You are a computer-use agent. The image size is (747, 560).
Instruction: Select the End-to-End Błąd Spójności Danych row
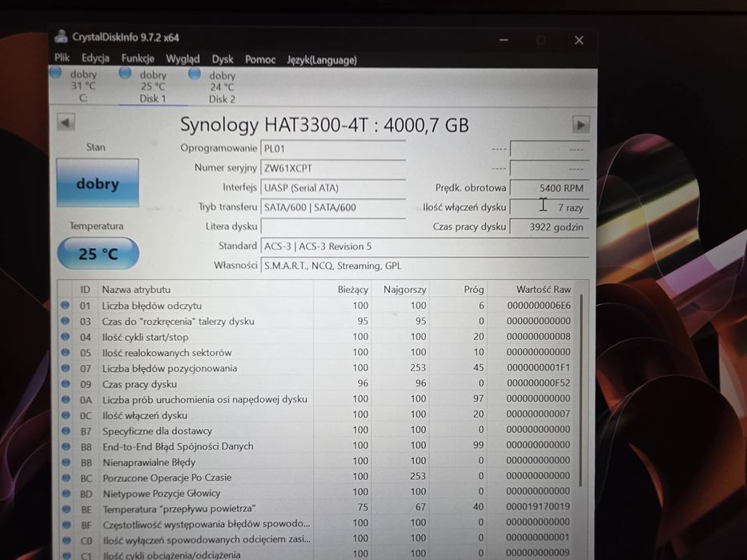pyautogui.click(x=317, y=446)
